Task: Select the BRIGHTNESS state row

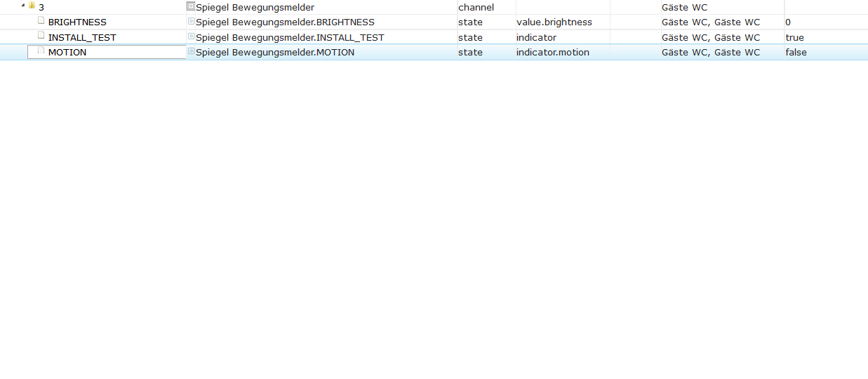Action: pos(434,22)
